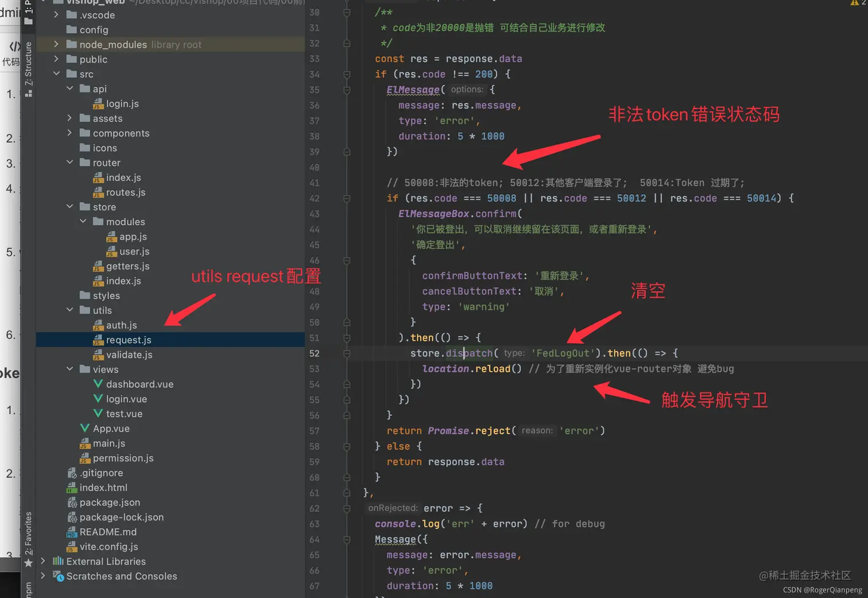Collapse the store folder arrow
Image resolution: width=868 pixels, height=598 pixels.
tap(69, 207)
